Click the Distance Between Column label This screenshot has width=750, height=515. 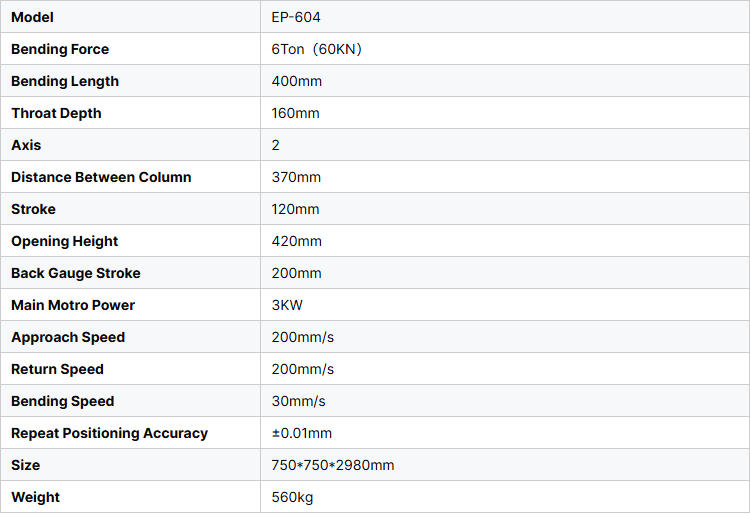click(x=101, y=177)
